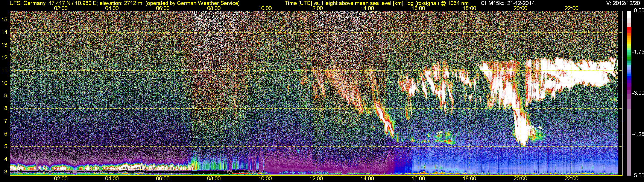The width and height of the screenshot is (644, 182).
Task: Click the 10. km height axis label
Action: pos(5,83)
